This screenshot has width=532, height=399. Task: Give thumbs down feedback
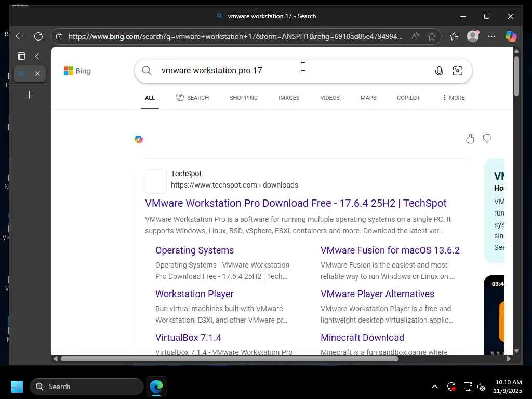[x=487, y=139]
